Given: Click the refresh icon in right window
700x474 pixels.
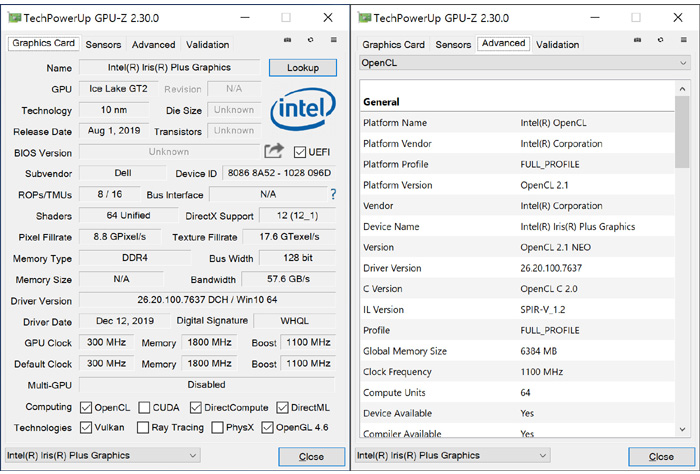Looking at the screenshot, I should click(660, 40).
